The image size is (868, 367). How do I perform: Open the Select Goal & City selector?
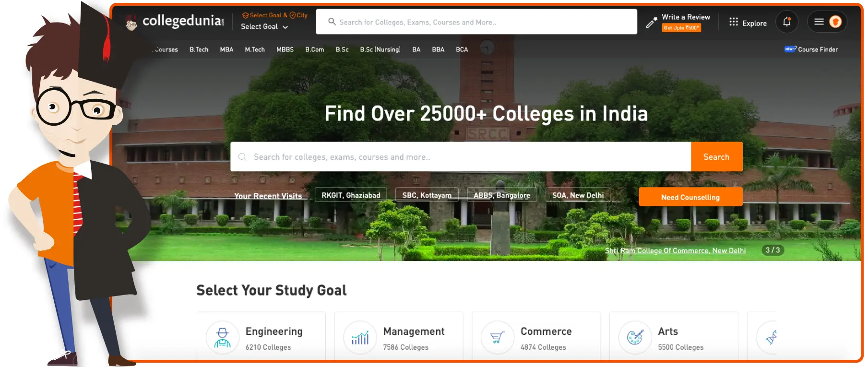274,15
